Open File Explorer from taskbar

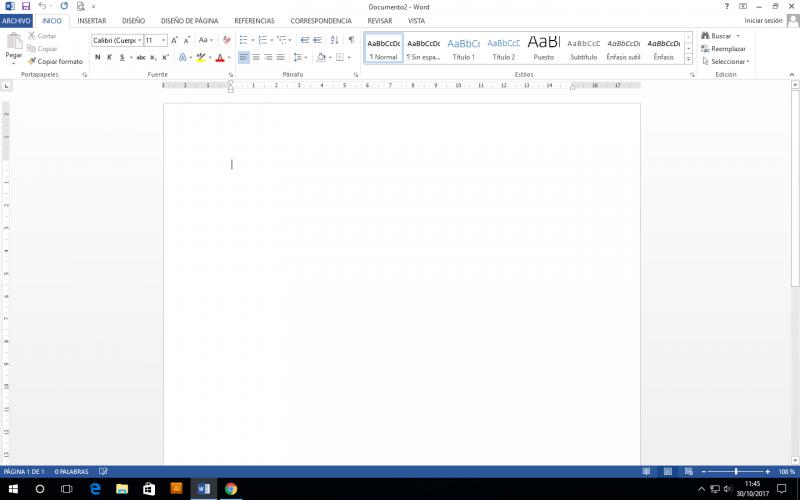122,489
